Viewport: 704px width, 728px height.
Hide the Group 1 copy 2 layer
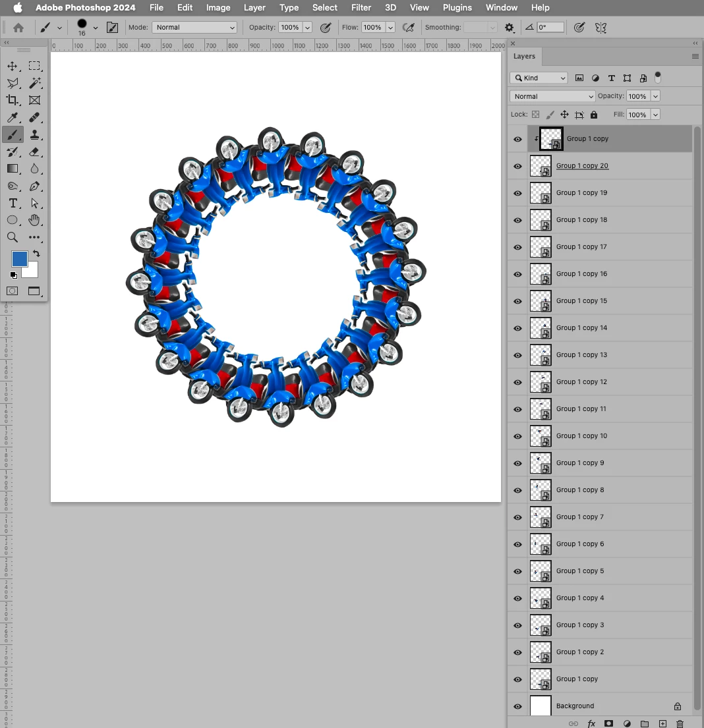point(517,652)
